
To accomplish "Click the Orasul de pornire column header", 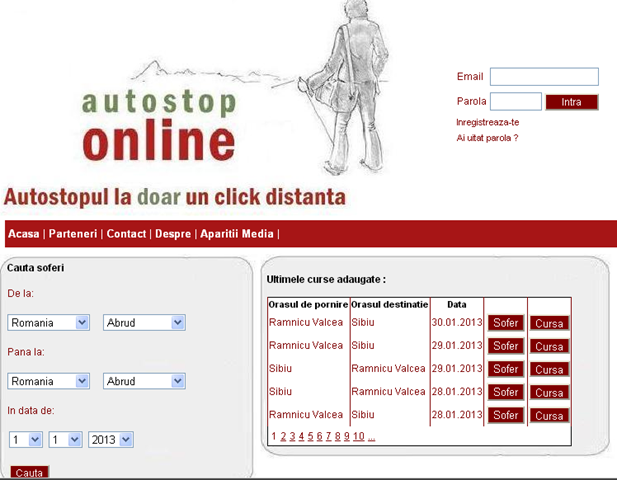I will pyautogui.click(x=308, y=305).
